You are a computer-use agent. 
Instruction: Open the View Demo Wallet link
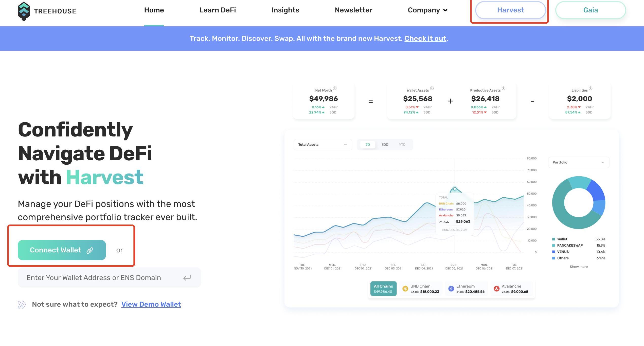pyautogui.click(x=151, y=304)
